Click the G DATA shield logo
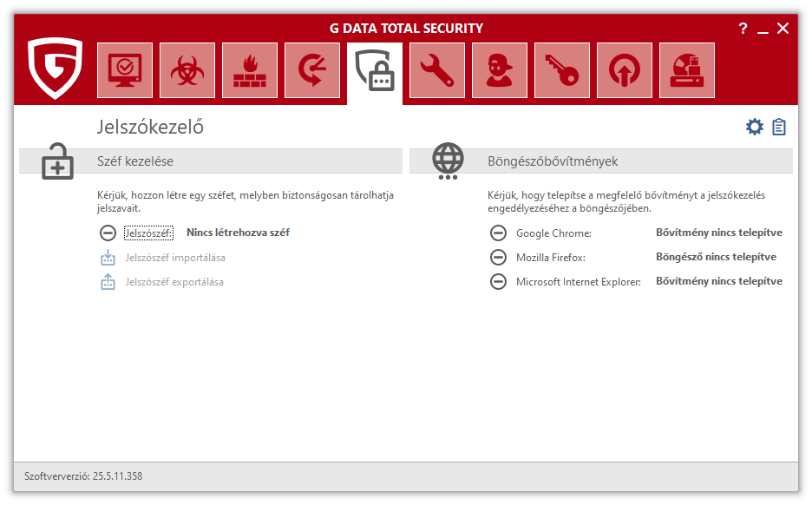 tap(55, 68)
